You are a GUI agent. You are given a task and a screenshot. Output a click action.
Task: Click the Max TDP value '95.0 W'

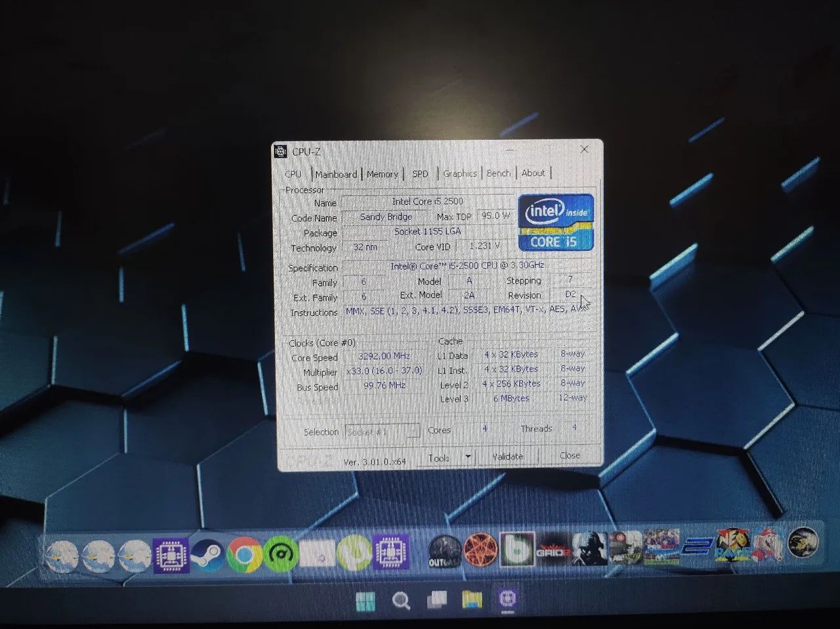click(495, 215)
